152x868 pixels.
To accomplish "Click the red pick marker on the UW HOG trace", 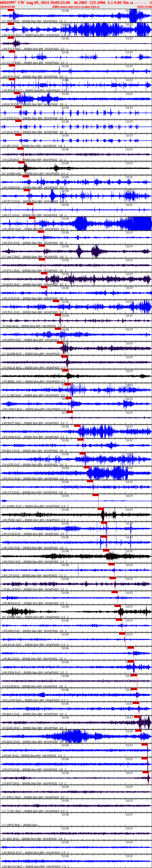I will pyautogui.click(x=87, y=467).
